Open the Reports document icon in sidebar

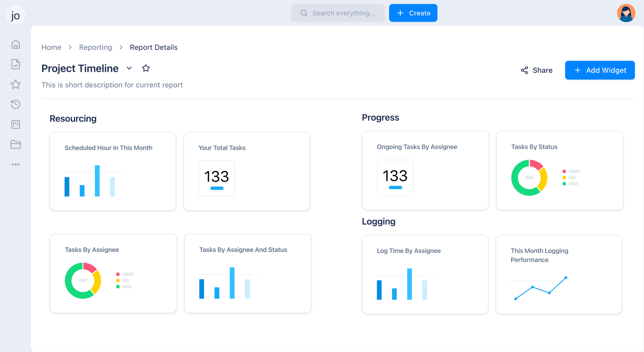click(16, 64)
